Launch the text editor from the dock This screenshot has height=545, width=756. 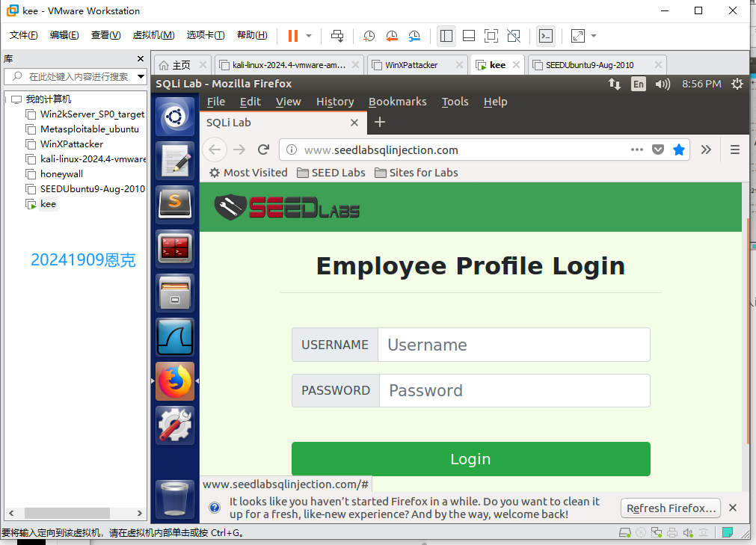[175, 161]
